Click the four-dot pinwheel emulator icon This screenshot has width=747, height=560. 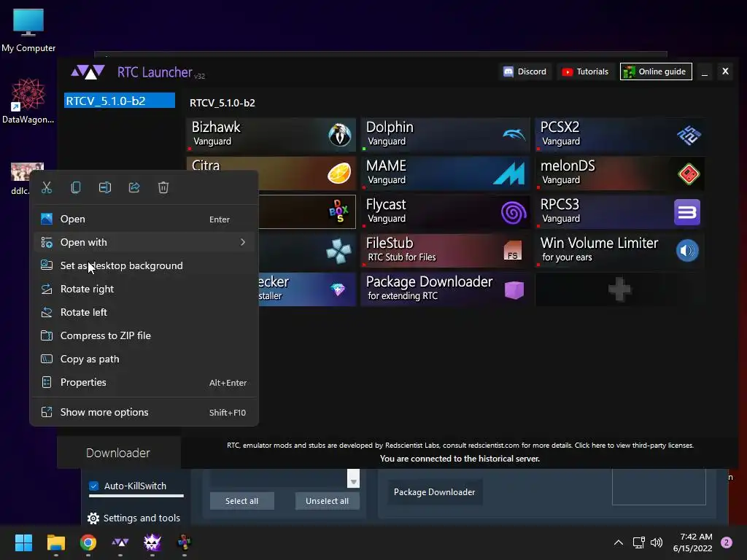click(x=338, y=251)
